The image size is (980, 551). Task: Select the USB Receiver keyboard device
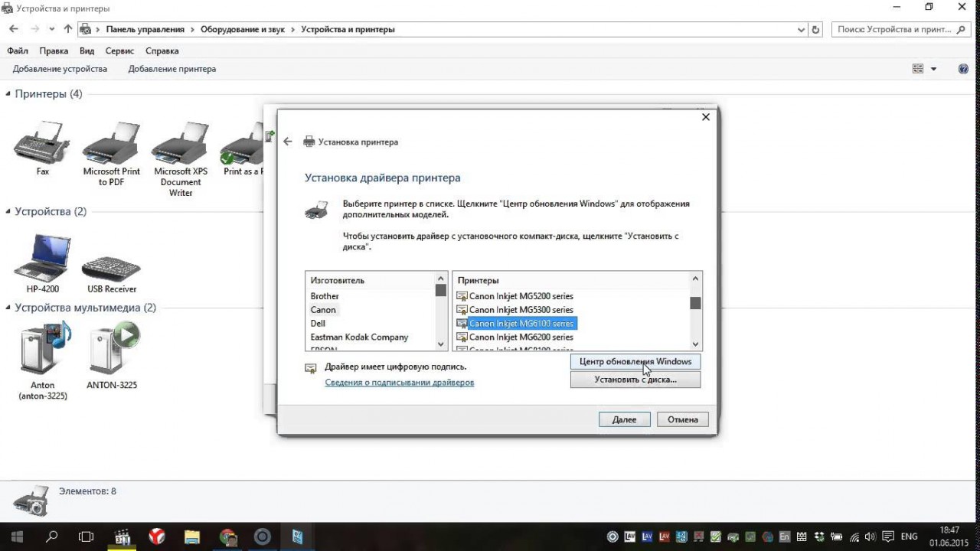pos(112,267)
